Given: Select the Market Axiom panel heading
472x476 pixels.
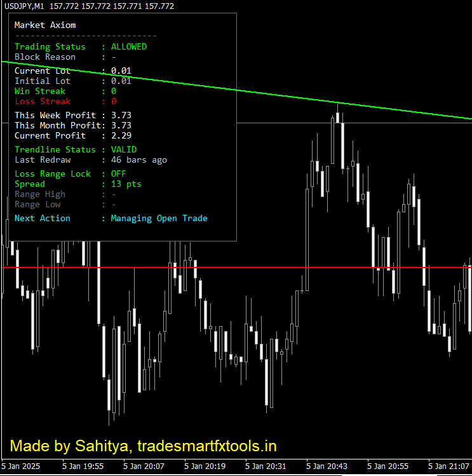Looking at the screenshot, I should click(x=45, y=25).
